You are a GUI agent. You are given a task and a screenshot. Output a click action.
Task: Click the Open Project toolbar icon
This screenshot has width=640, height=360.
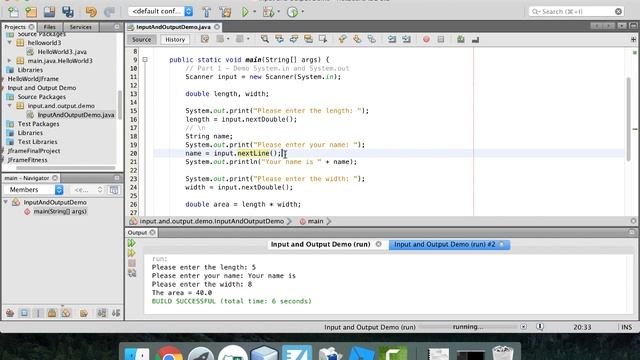pos(49,12)
